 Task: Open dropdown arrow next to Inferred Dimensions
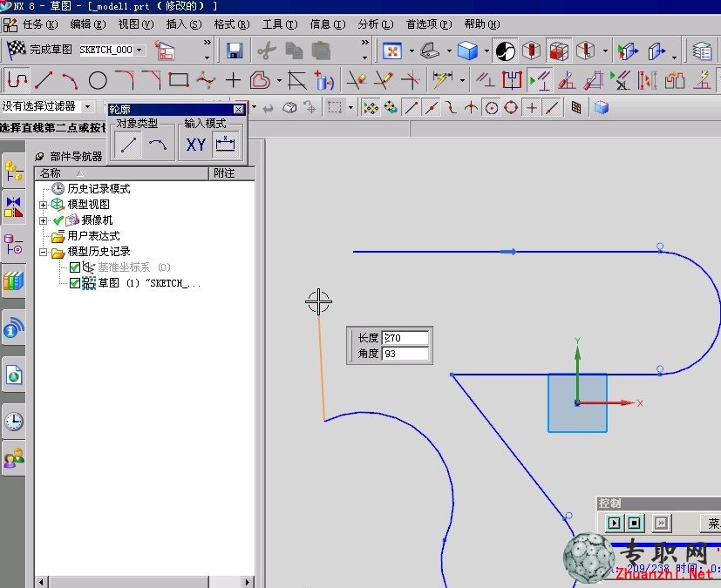pos(462,81)
